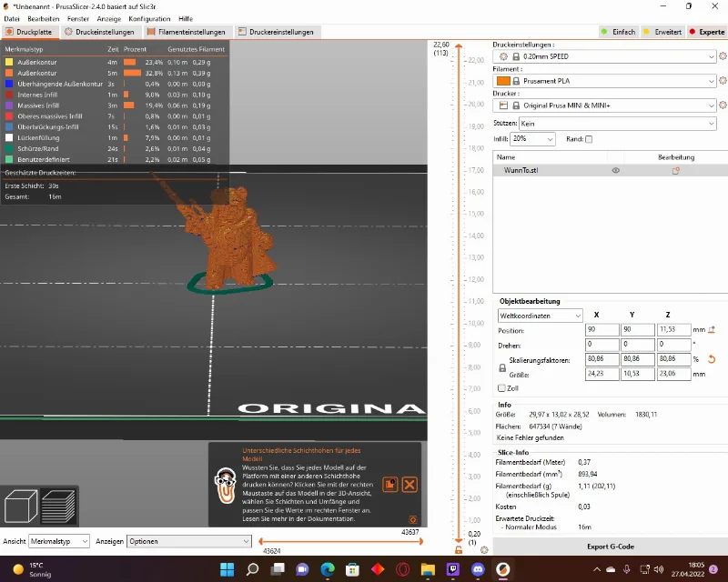Select Experte mode
The width and height of the screenshot is (728, 582).
pyautogui.click(x=706, y=32)
